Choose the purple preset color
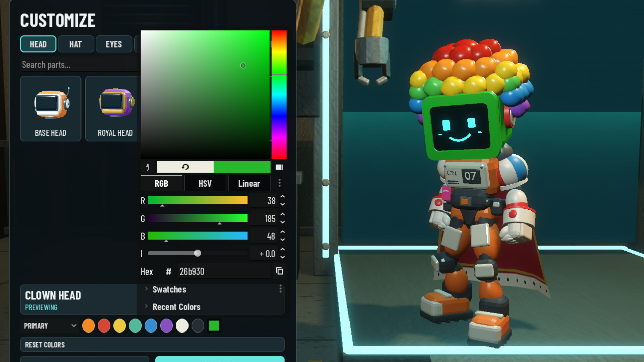This screenshot has width=644, height=362. coord(166,326)
